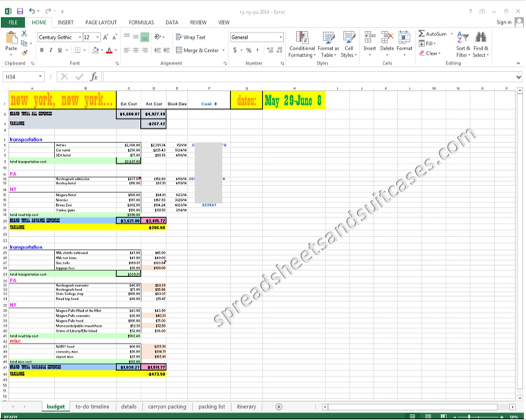Apply the red Font Color
Screen dimensions: 526x420
(109, 50)
